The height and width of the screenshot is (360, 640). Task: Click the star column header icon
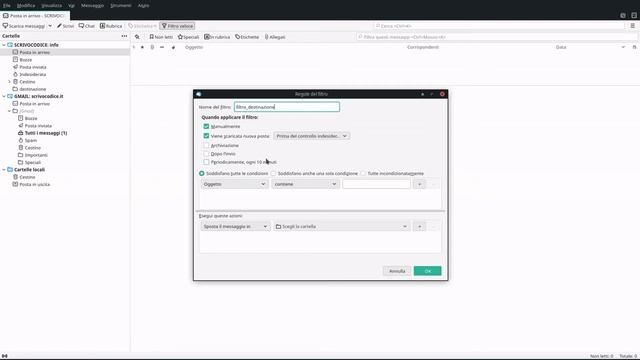[x=142, y=47]
